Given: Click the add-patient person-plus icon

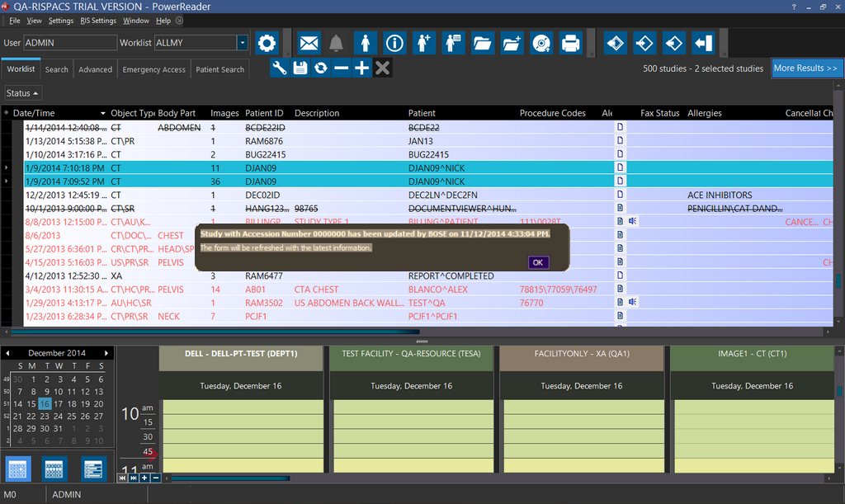Looking at the screenshot, I should (x=423, y=43).
